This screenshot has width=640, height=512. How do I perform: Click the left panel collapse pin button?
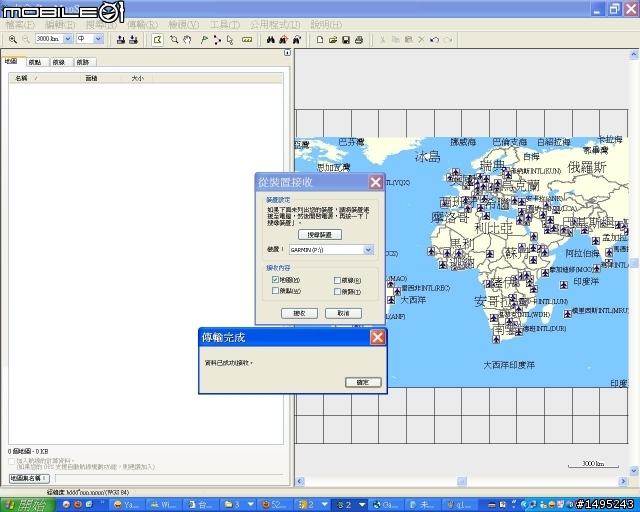[x=287, y=53]
